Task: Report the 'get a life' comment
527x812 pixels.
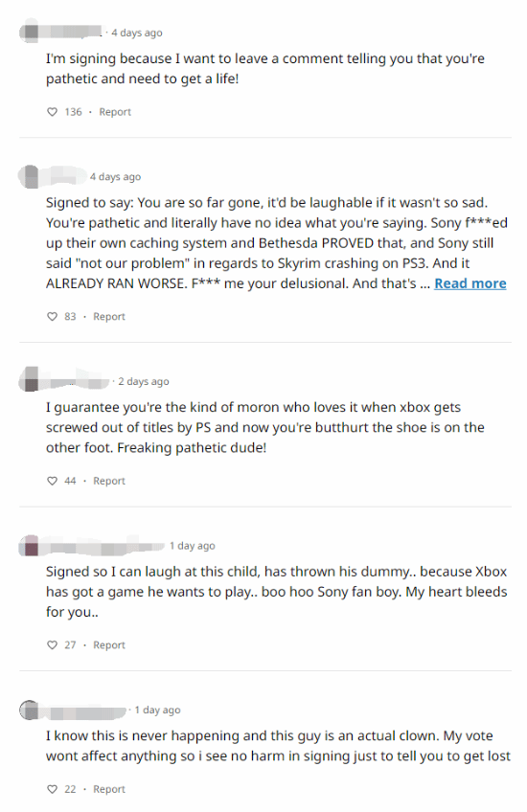Action: [x=115, y=112]
